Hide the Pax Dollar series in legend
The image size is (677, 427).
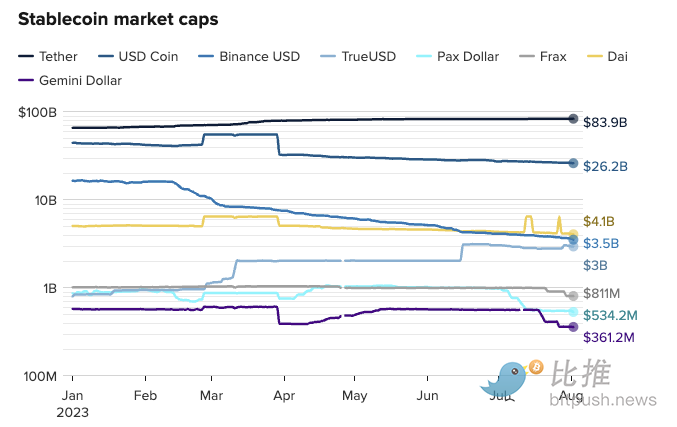click(x=456, y=57)
